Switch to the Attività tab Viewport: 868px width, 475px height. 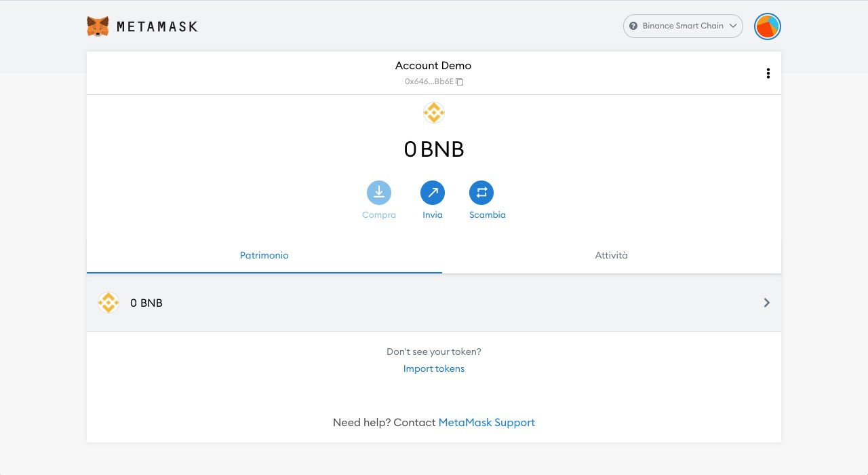coord(612,256)
